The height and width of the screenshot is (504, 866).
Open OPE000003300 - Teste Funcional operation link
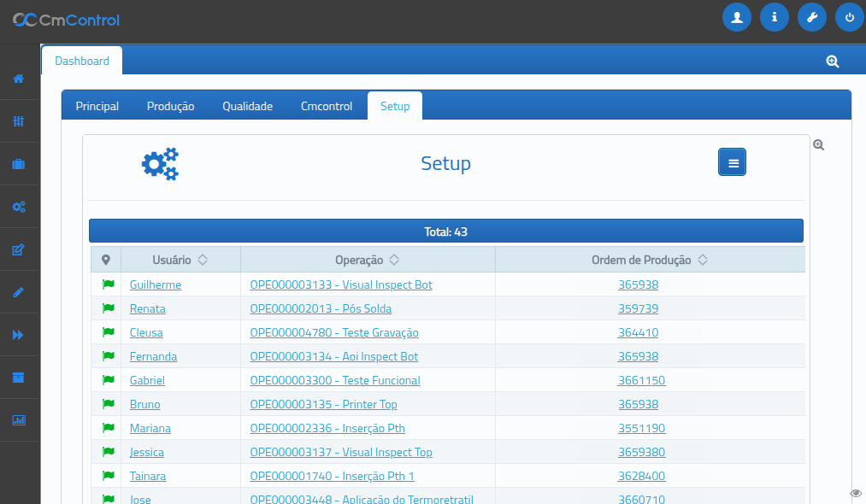335,380
